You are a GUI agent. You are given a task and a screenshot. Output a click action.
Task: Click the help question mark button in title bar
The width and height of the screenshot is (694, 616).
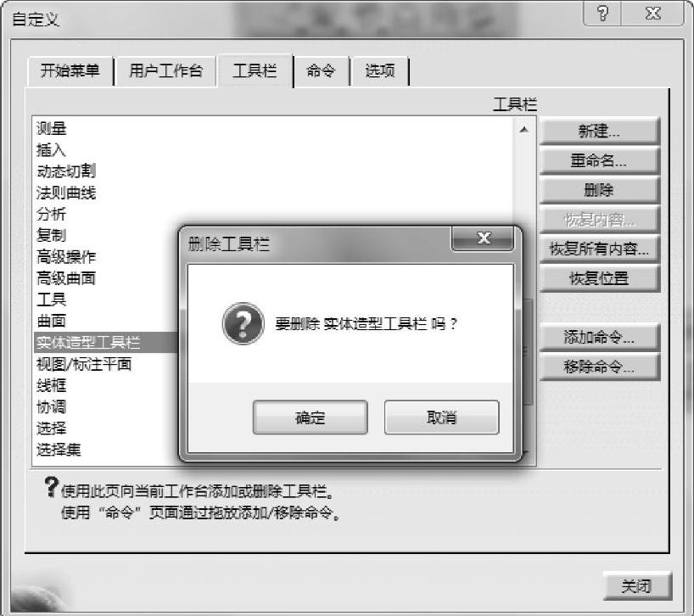[x=602, y=14]
